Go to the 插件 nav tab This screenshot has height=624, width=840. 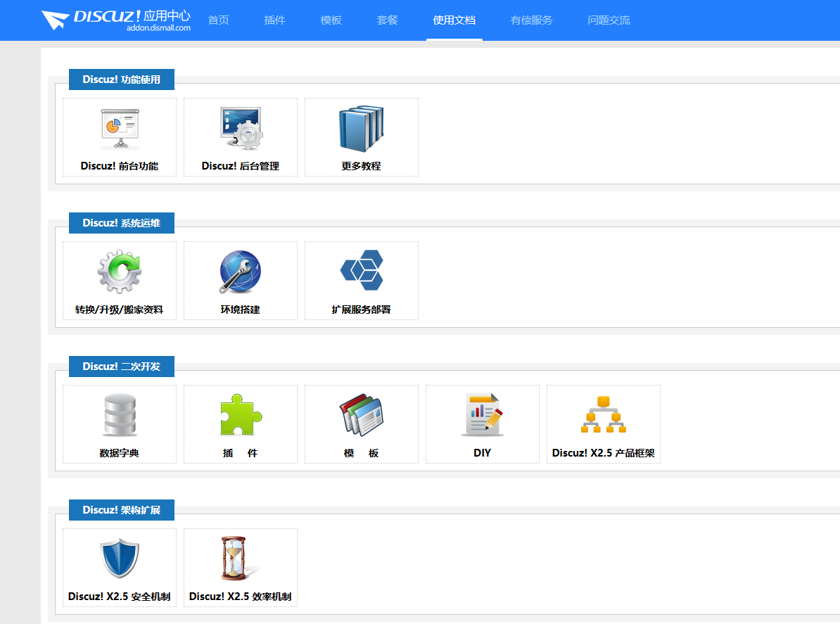point(275,20)
